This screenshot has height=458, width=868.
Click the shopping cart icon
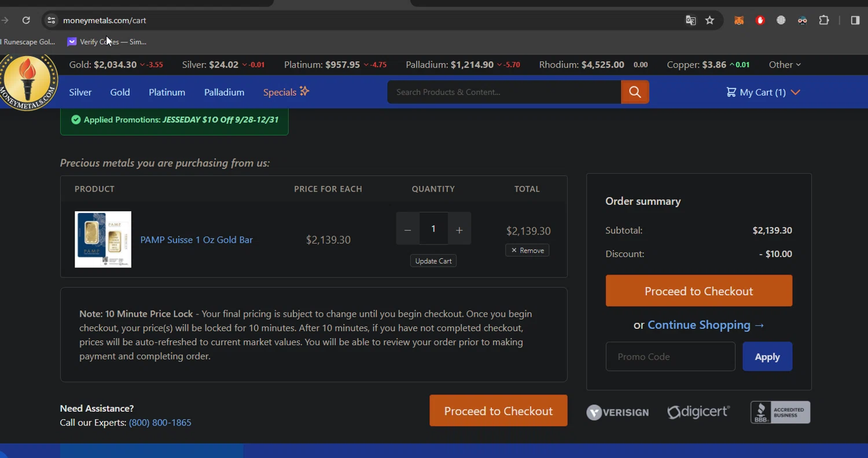click(x=731, y=92)
